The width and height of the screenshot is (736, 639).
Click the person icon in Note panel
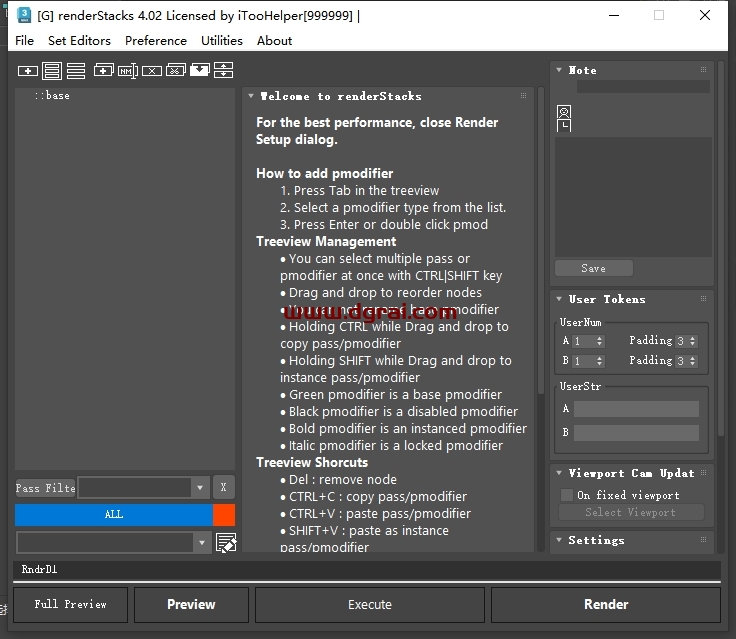564,112
